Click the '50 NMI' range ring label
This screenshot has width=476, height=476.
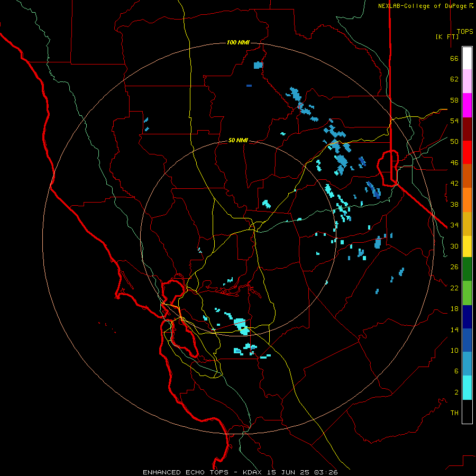coord(238,140)
